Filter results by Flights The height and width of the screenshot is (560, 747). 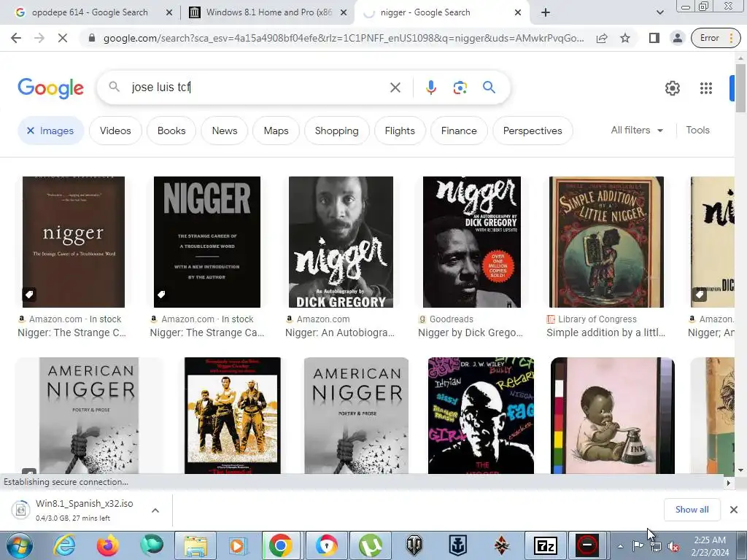point(400,131)
